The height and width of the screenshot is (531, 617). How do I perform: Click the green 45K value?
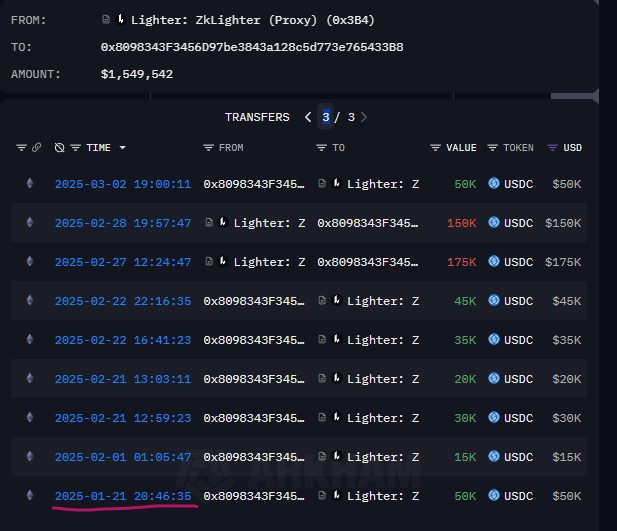pyautogui.click(x=465, y=301)
